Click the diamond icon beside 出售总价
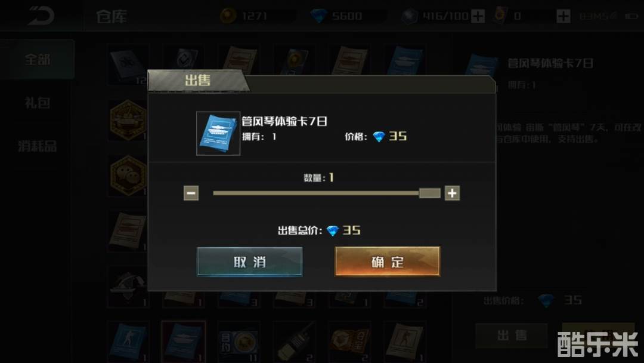The width and height of the screenshot is (644, 363). pyautogui.click(x=332, y=230)
